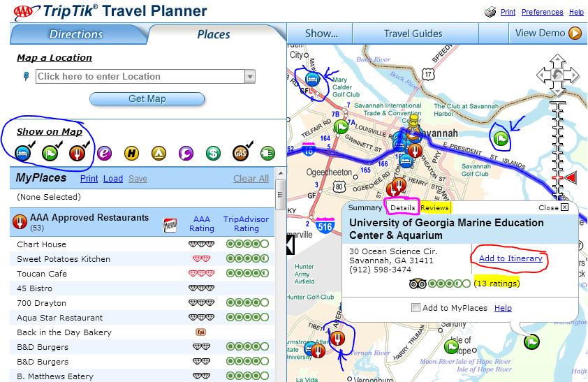
Task: Open the Show... menu
Action: pos(321,34)
